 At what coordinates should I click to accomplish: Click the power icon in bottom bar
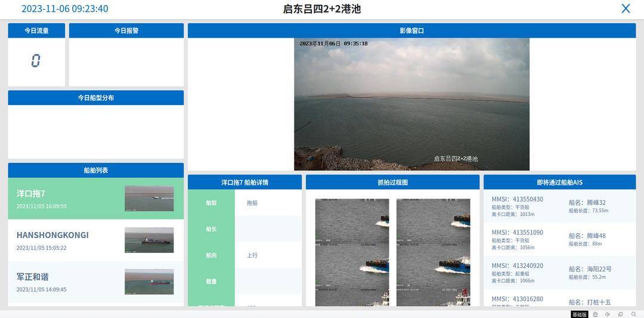(608, 314)
